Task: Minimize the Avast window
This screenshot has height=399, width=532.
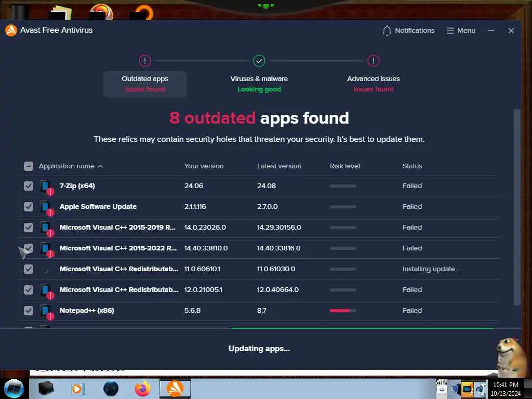Action: (490, 31)
